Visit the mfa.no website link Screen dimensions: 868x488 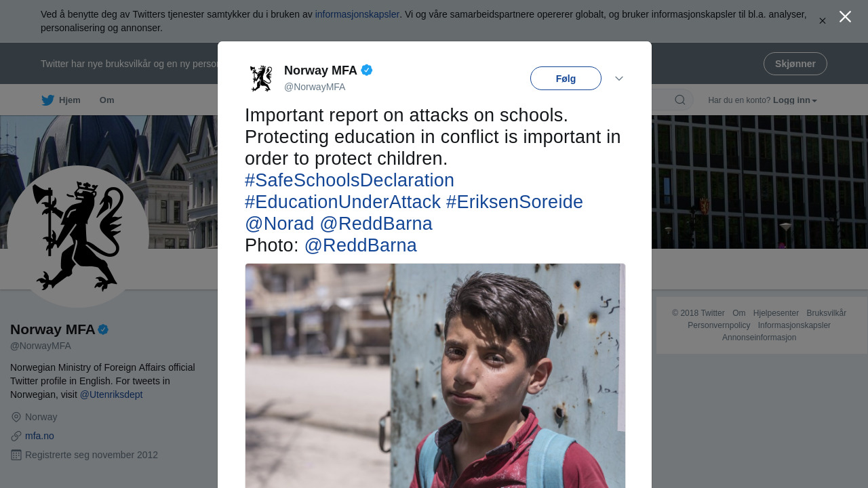pos(39,436)
